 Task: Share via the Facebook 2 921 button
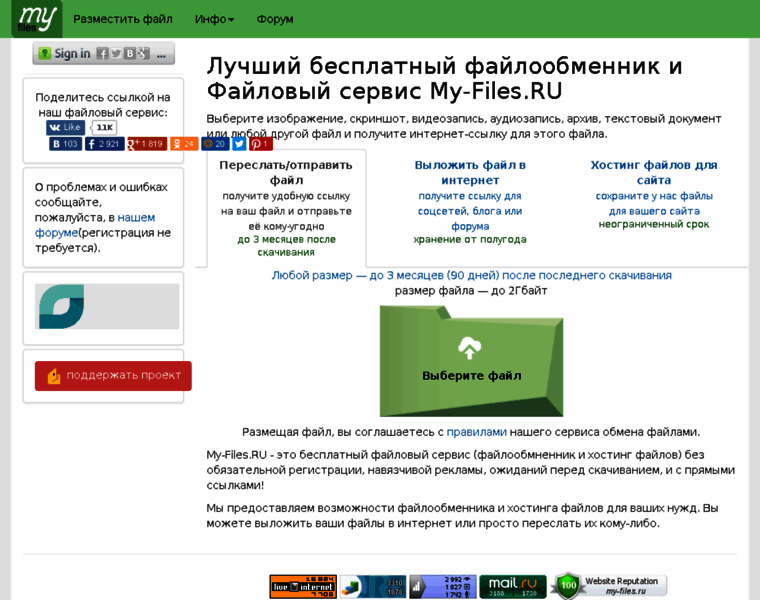coord(105,144)
